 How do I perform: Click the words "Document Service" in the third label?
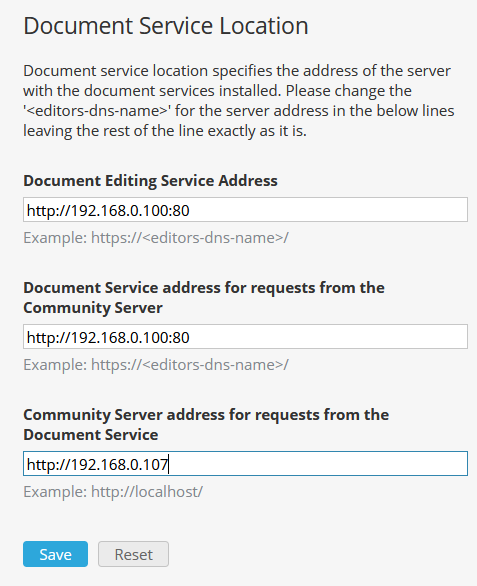click(90, 435)
